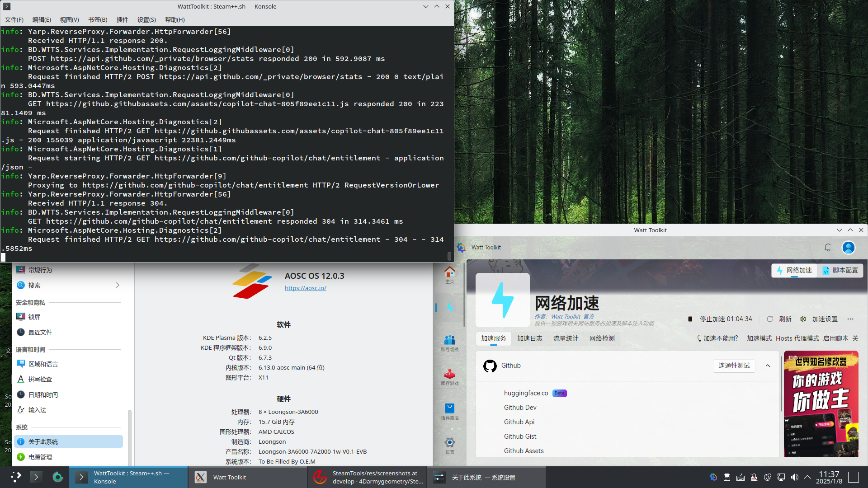Open the green circular pinned app on taskbar
Viewport: 868px width, 488px height.
(57, 477)
